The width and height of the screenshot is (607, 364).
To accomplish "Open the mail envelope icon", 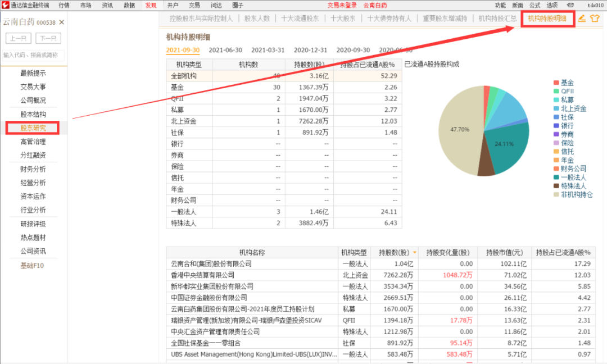I will coord(570,6).
